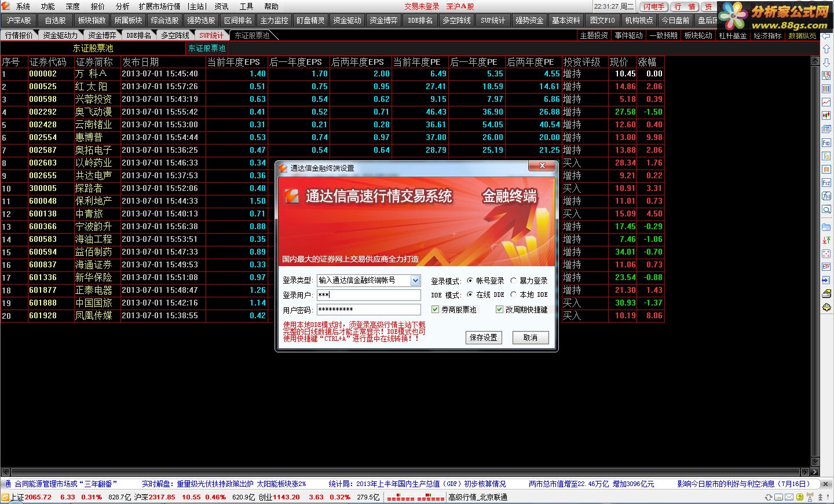This screenshot has height=504, width=834.
Task: Click the refresh arrows icon in status bar
Action: (769, 498)
